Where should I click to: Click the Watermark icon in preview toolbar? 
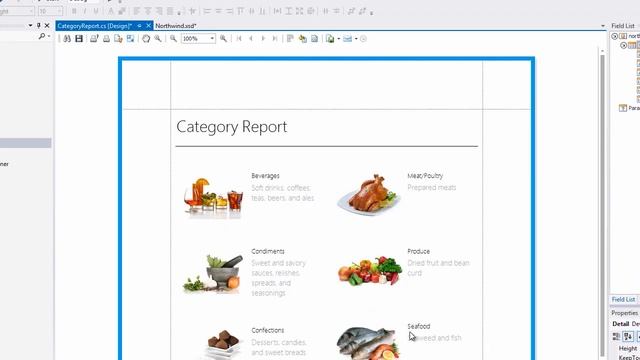314,39
